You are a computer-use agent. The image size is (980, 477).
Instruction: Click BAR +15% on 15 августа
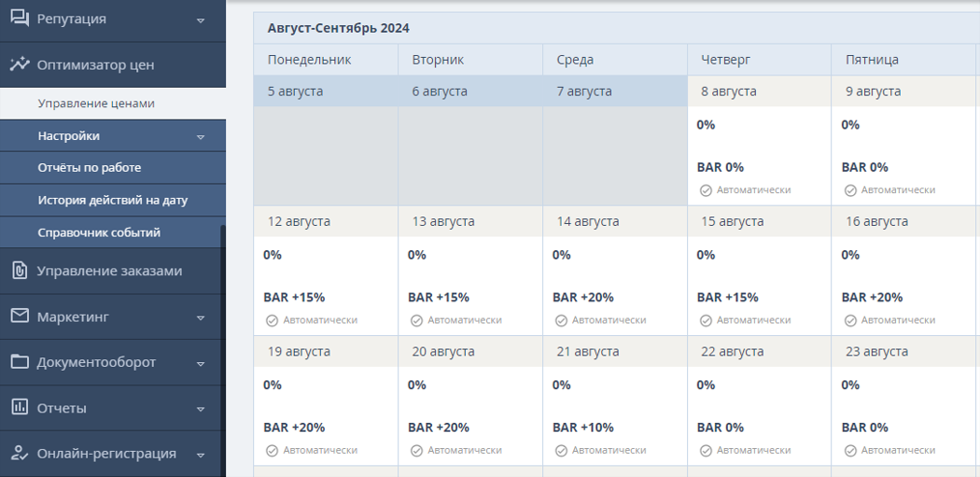pyautogui.click(x=728, y=297)
